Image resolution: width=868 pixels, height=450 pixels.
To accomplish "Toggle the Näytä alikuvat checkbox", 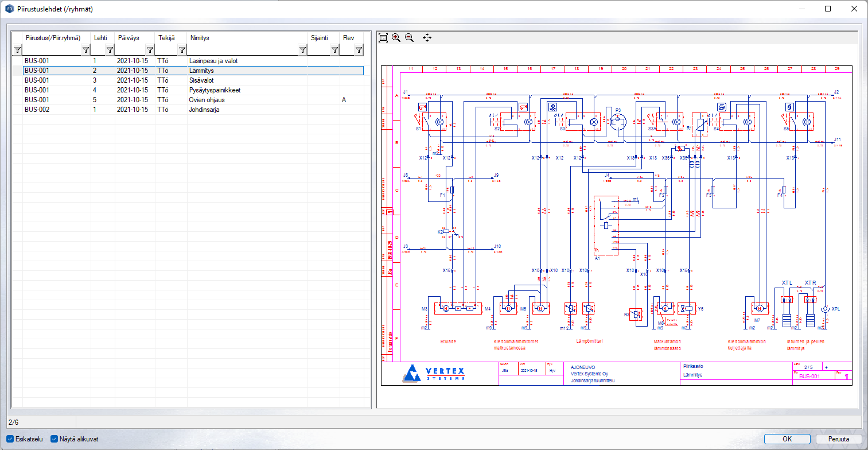I will [55, 439].
